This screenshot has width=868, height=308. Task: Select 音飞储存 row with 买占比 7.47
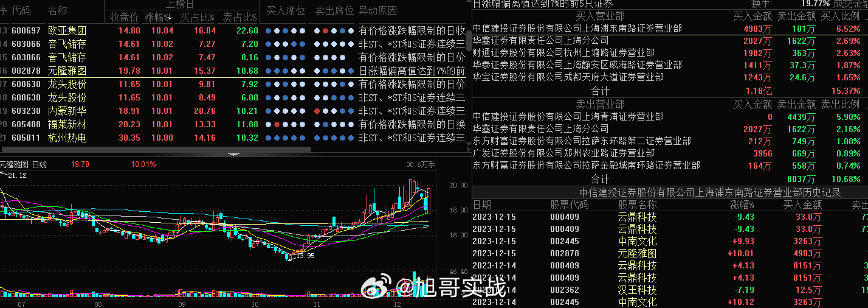tap(233, 57)
